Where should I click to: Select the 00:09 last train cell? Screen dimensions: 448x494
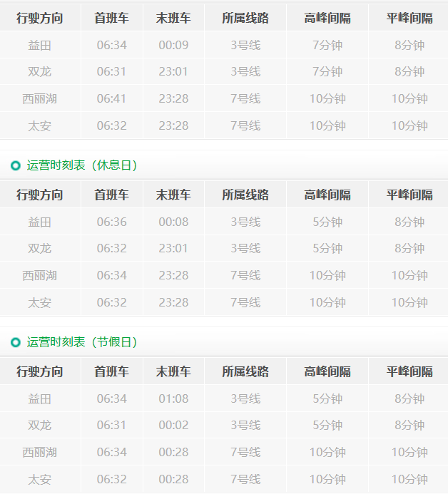(x=173, y=46)
